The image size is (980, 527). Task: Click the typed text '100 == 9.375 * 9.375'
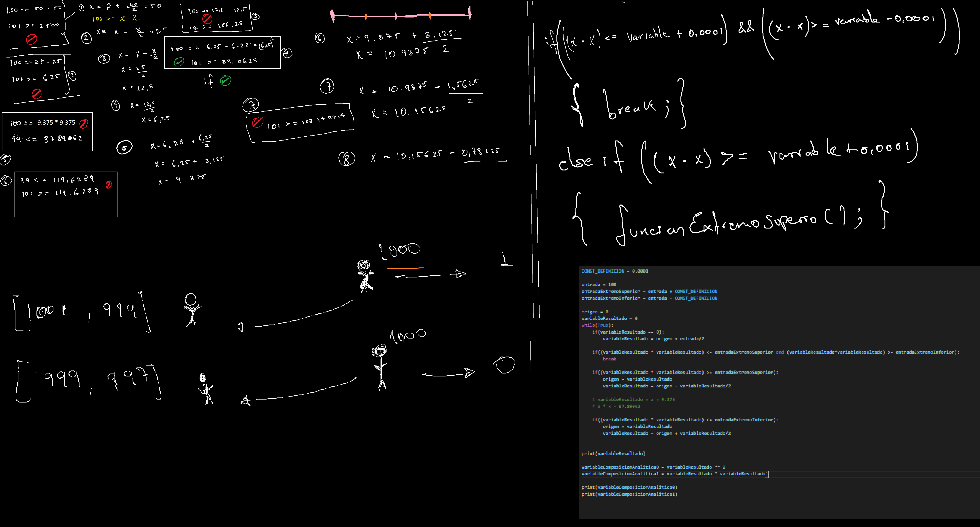[43, 123]
